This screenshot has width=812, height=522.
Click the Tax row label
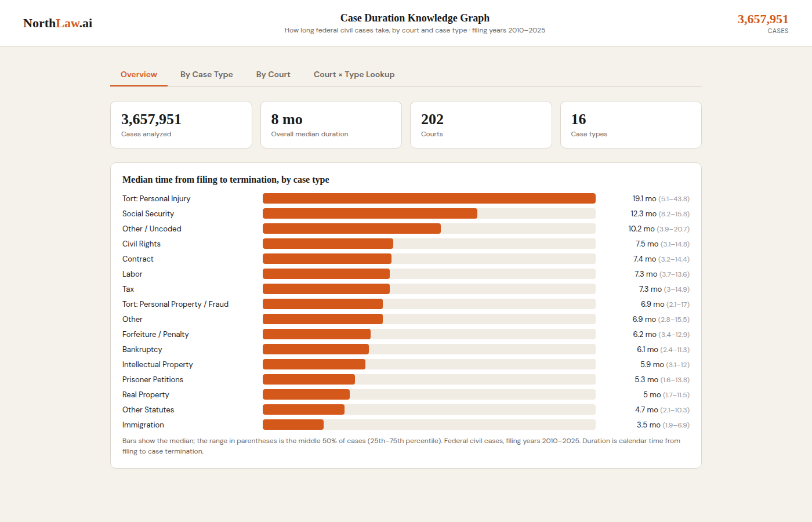[128, 289]
